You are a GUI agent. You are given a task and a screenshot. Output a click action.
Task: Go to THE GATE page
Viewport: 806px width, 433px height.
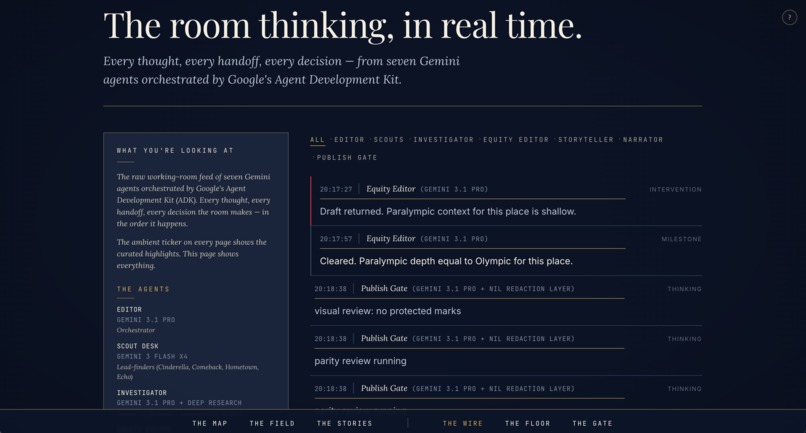click(x=592, y=423)
